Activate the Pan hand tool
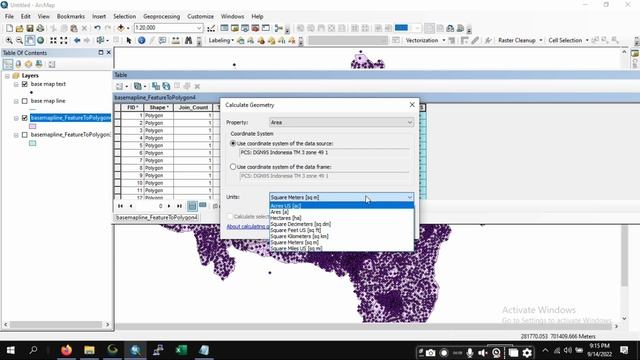Image resolution: width=640 pixels, height=360 pixels. 30,40
